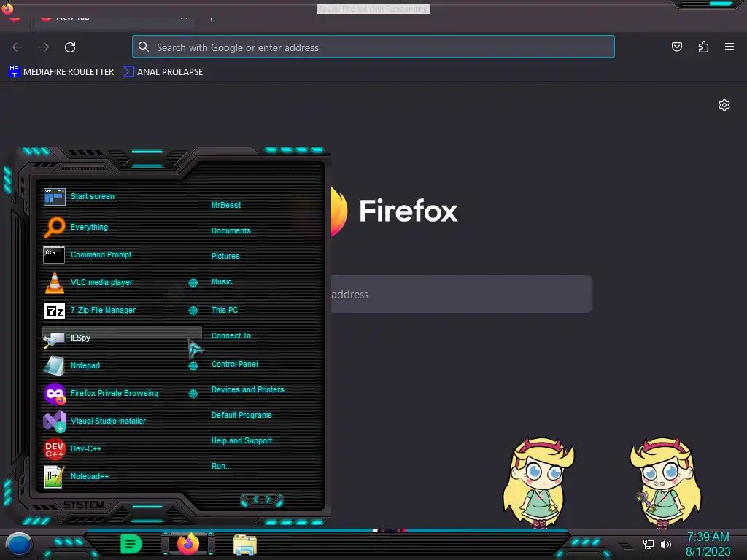The width and height of the screenshot is (747, 560).
Task: Reload the current Firefox page
Action: point(70,47)
